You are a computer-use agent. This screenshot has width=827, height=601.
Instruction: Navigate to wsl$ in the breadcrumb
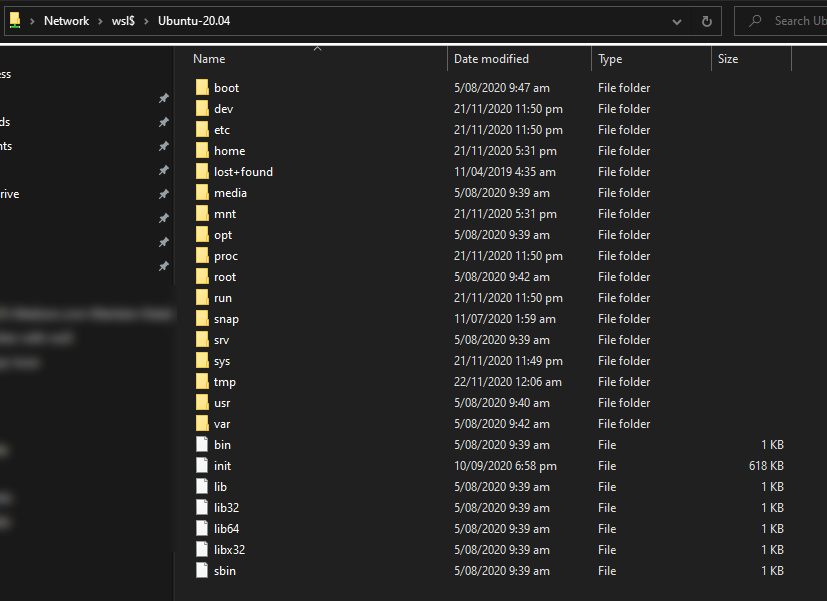(x=123, y=21)
